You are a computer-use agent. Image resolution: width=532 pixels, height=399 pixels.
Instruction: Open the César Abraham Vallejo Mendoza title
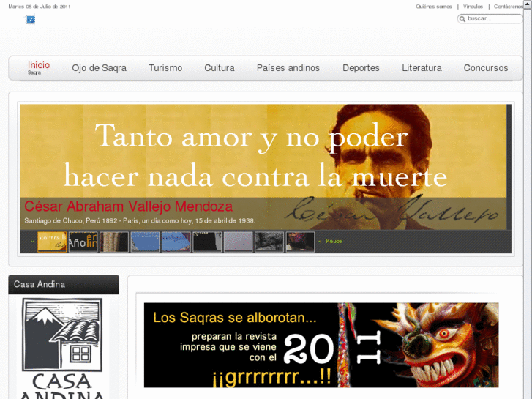pyautogui.click(x=128, y=206)
